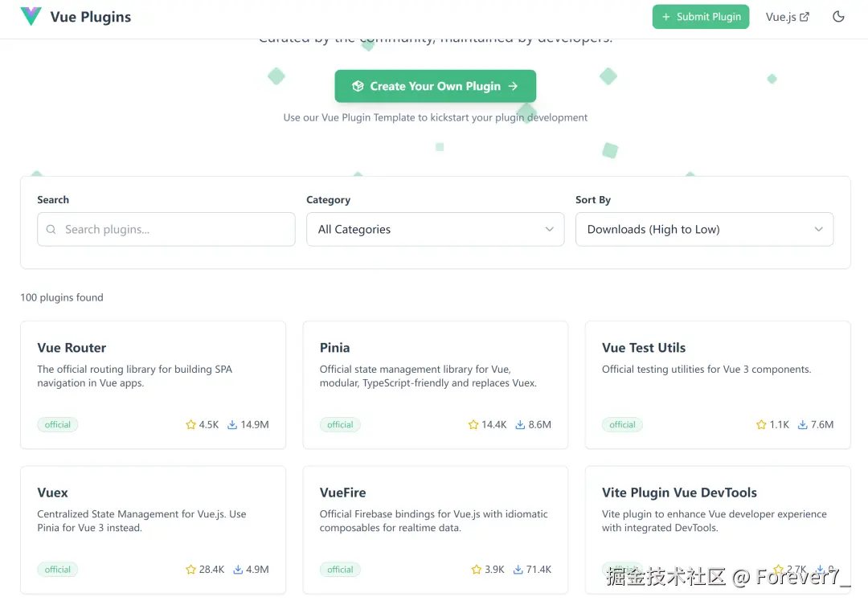Click 14.4K stars value on Pinia
868x605 pixels.
pos(493,424)
